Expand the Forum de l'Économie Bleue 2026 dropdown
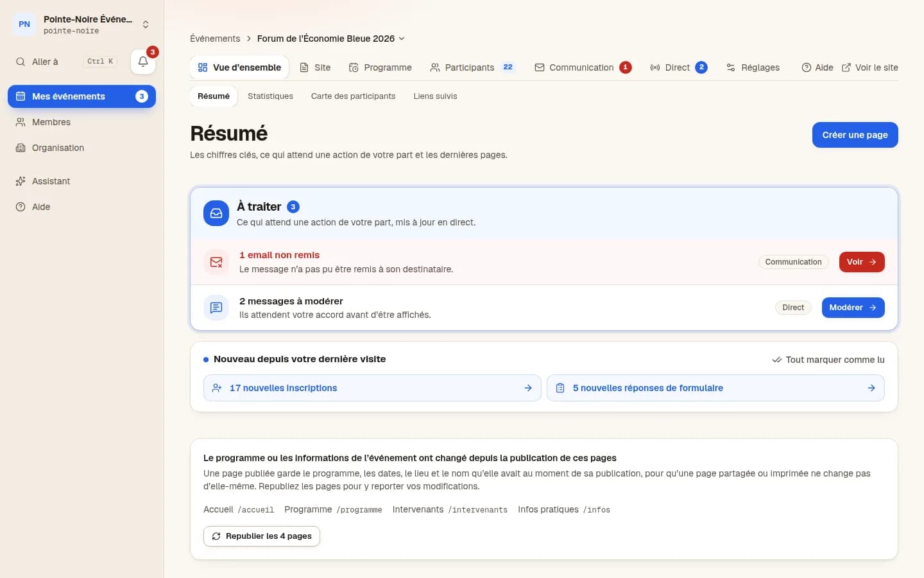Screen dimensions: 924x578 pos(331,39)
